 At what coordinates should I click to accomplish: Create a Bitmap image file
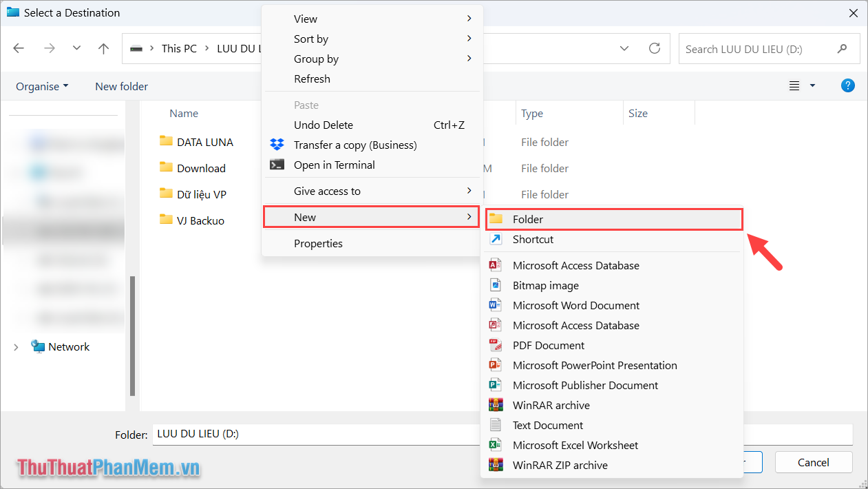(612, 285)
